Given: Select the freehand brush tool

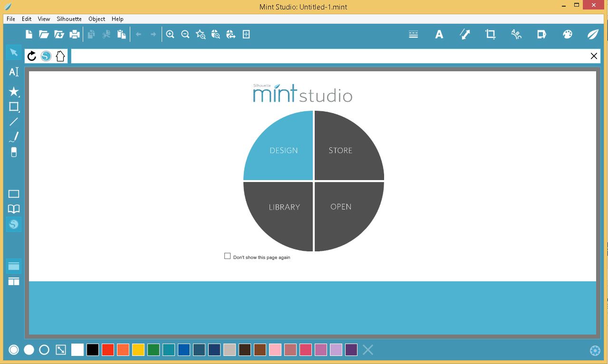Looking at the screenshot, I should click(x=14, y=137).
